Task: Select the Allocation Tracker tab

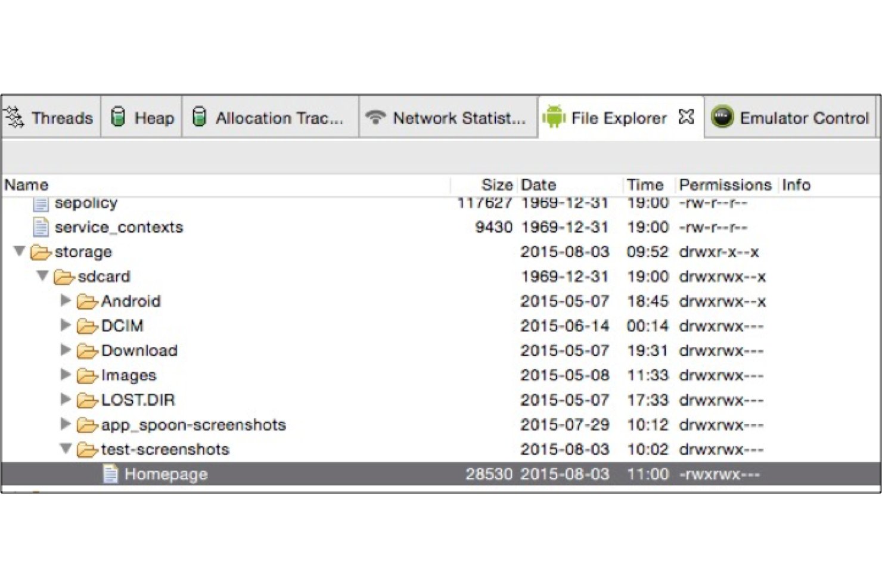Action: [270, 118]
